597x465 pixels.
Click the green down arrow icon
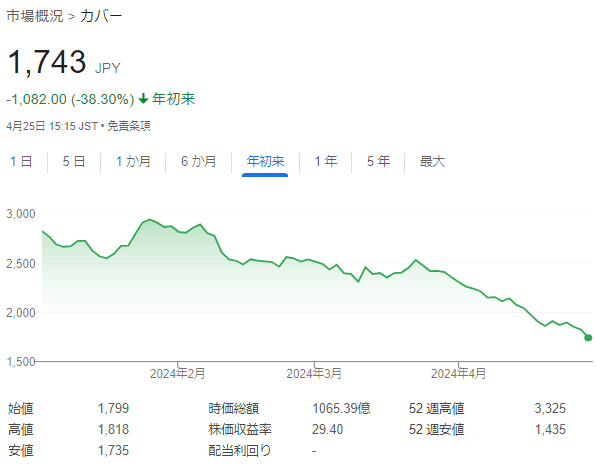pos(143,99)
